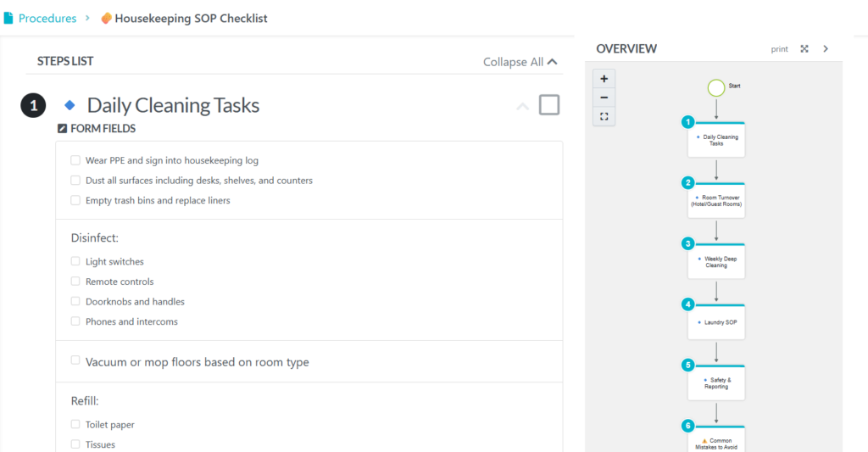The width and height of the screenshot is (868, 452).
Task: Click the Refill: section label
Action: [x=85, y=400]
